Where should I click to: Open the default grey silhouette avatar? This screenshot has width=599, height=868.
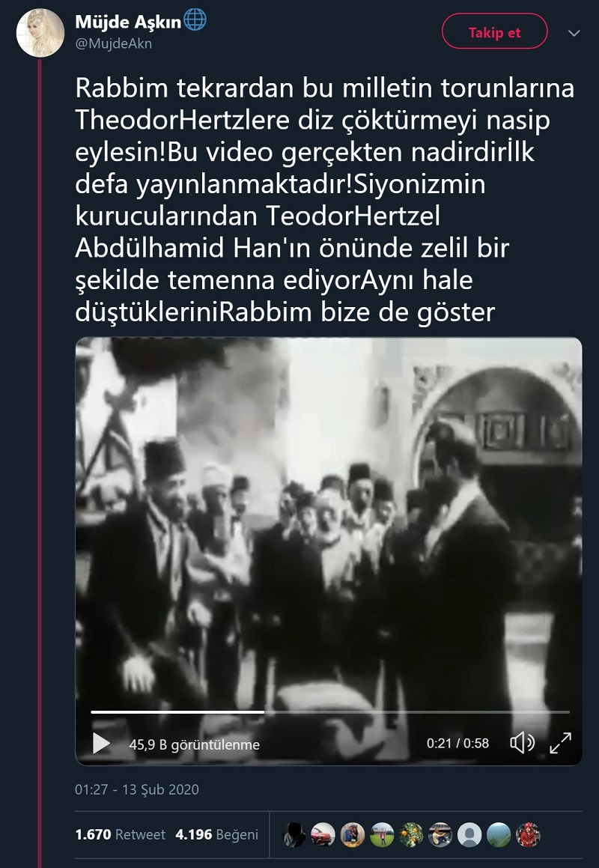click(x=469, y=835)
